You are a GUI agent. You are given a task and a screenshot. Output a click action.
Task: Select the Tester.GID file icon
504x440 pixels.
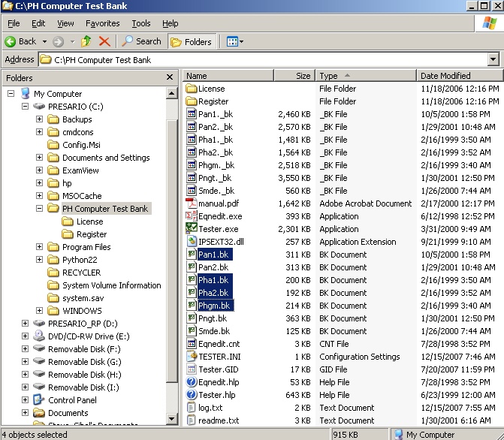pos(192,369)
